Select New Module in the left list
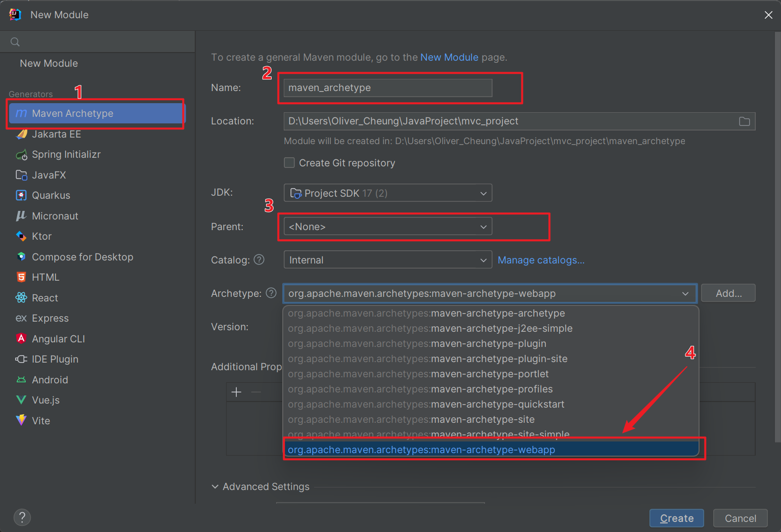Viewport: 781px width, 532px height. point(49,63)
